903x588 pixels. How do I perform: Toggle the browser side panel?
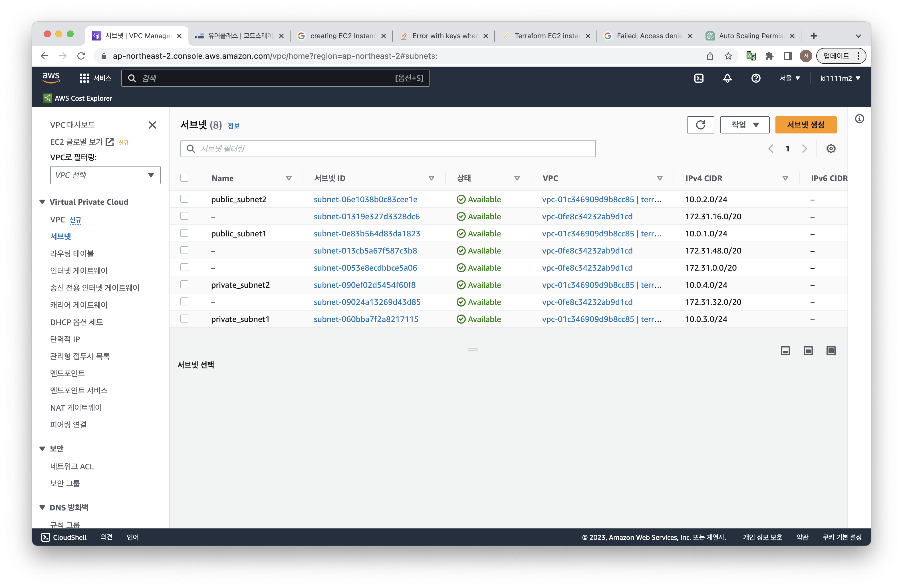click(x=787, y=56)
